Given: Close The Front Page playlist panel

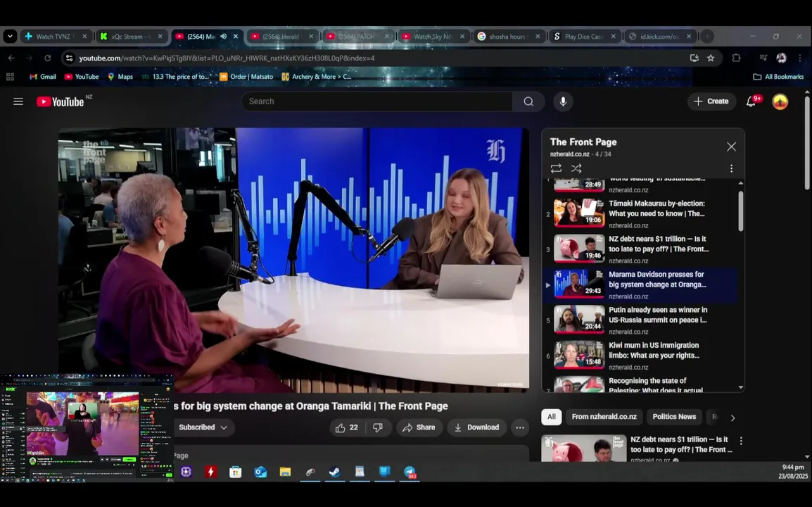Looking at the screenshot, I should (731, 146).
